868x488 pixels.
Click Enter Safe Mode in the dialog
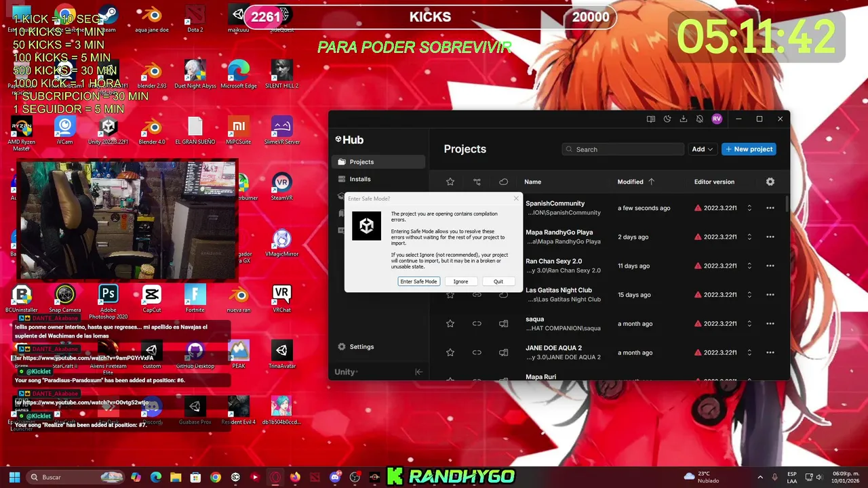tap(418, 281)
